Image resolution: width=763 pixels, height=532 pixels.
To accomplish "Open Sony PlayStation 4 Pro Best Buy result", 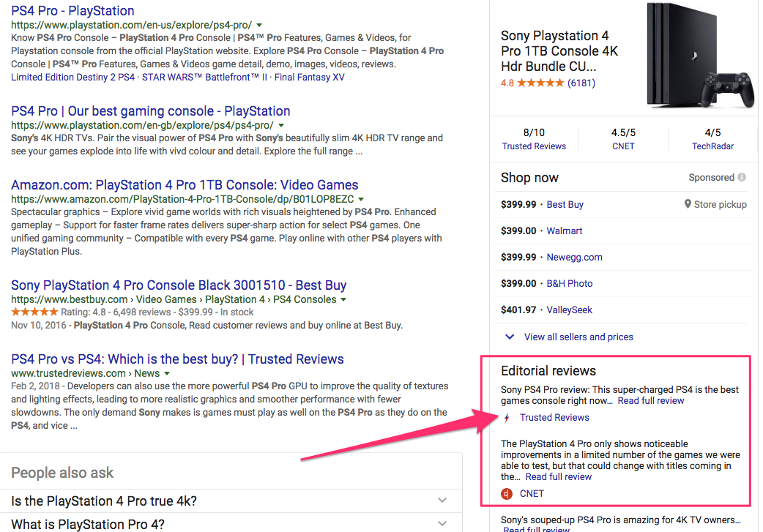I will click(x=179, y=285).
